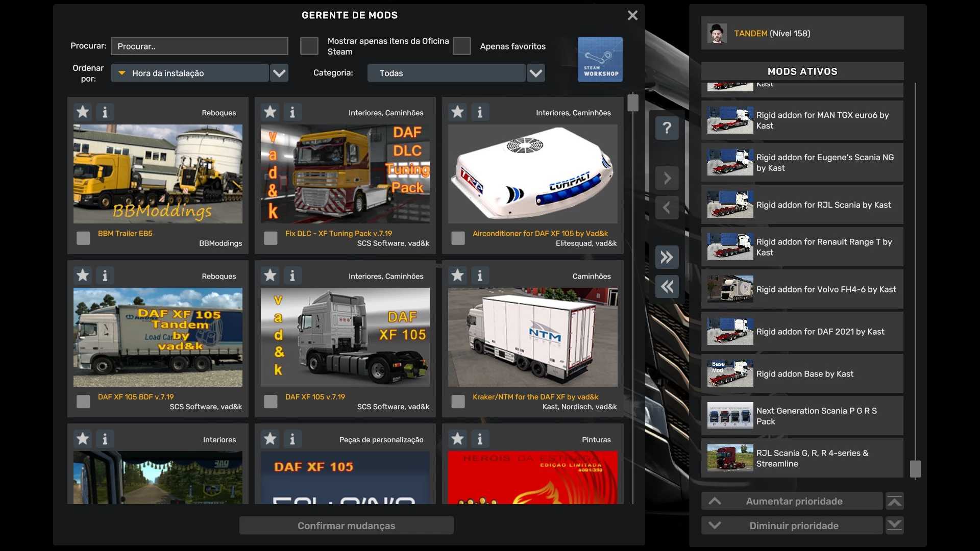980x551 pixels.
Task: Move selected mod right with single arrow
Action: tap(667, 178)
